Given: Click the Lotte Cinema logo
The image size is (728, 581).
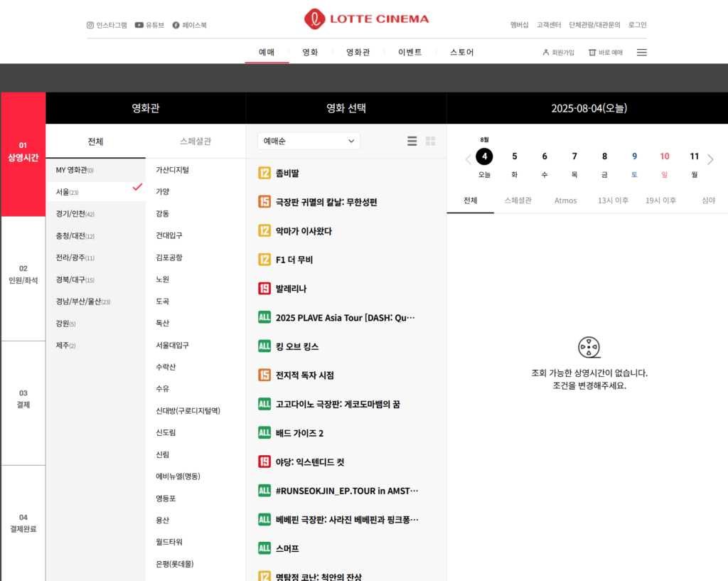Looking at the screenshot, I should (x=366, y=19).
